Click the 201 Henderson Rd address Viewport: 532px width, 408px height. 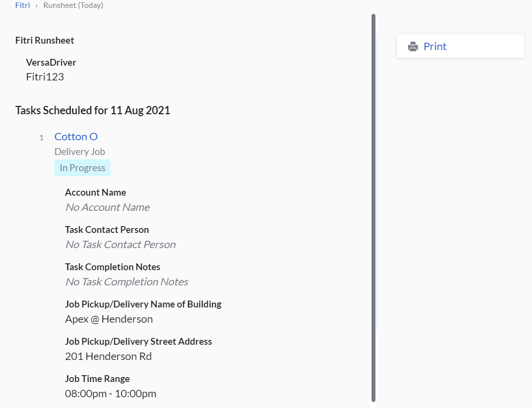click(108, 357)
